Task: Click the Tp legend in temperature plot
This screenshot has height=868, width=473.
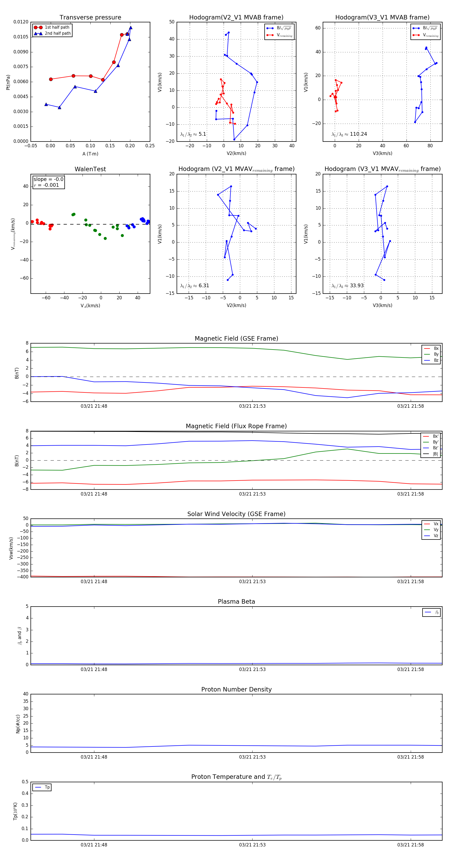Action: pyautogui.click(x=42, y=787)
